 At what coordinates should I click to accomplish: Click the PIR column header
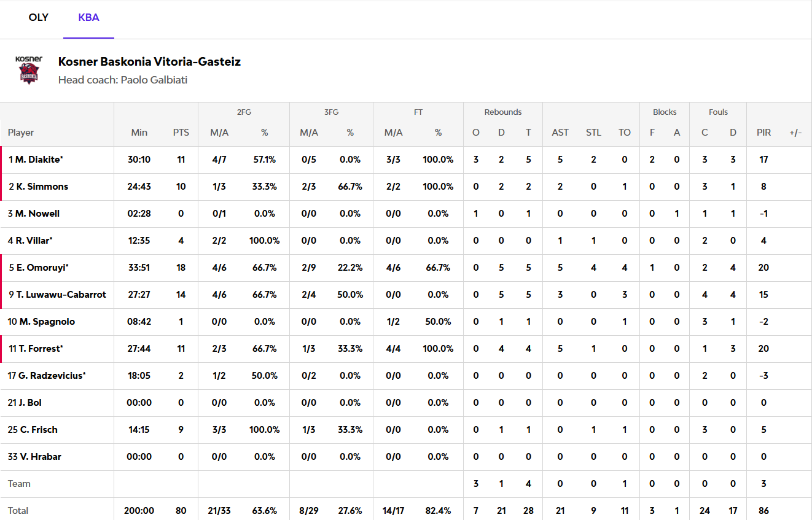tap(764, 133)
